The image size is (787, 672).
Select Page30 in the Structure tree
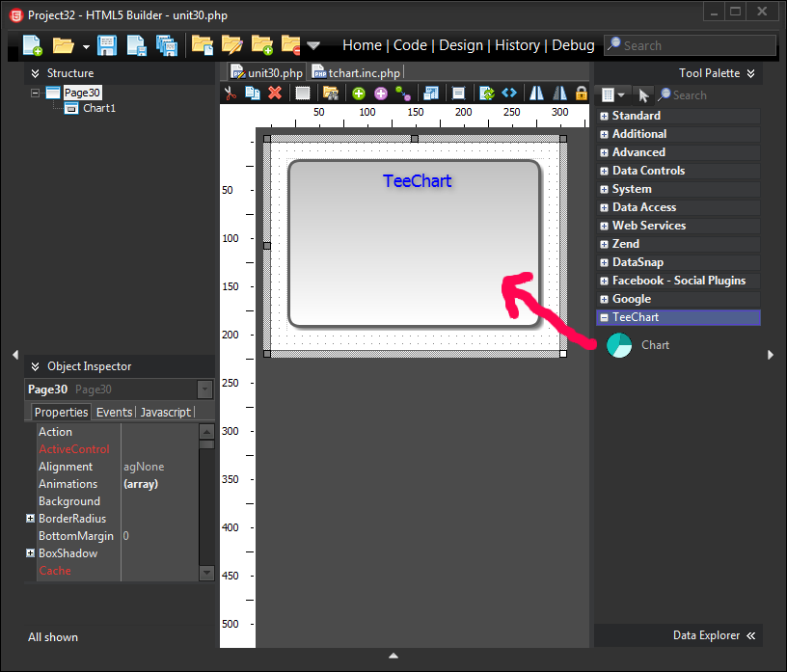pyautogui.click(x=82, y=93)
